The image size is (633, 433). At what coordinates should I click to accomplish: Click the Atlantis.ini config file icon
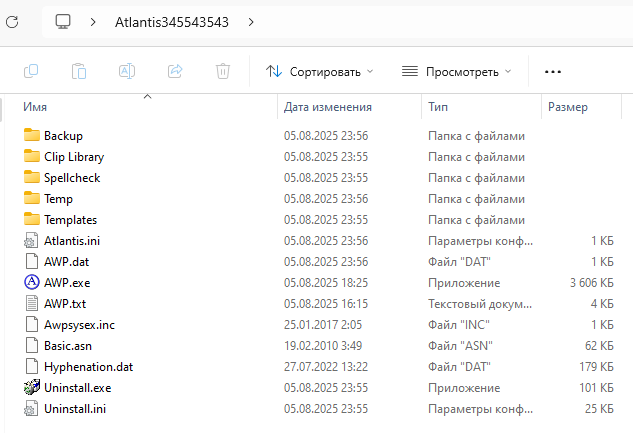point(31,241)
